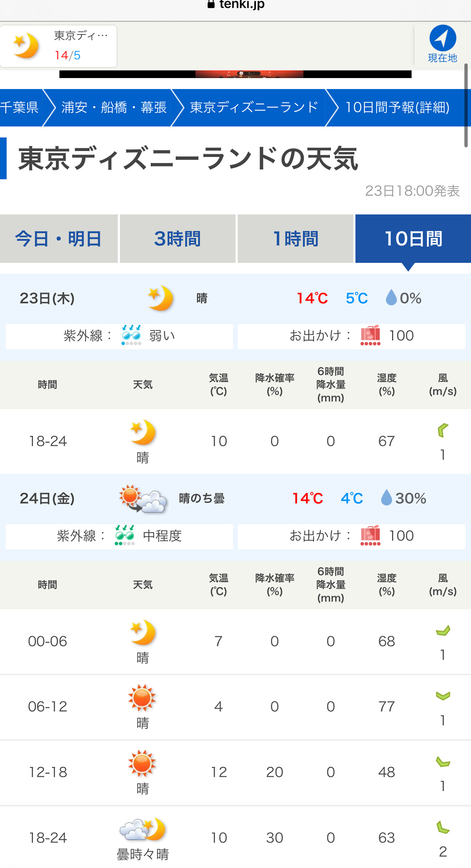Open the 東京ディズニーランド breadcrumb link
The image size is (471, 868).
point(254,107)
